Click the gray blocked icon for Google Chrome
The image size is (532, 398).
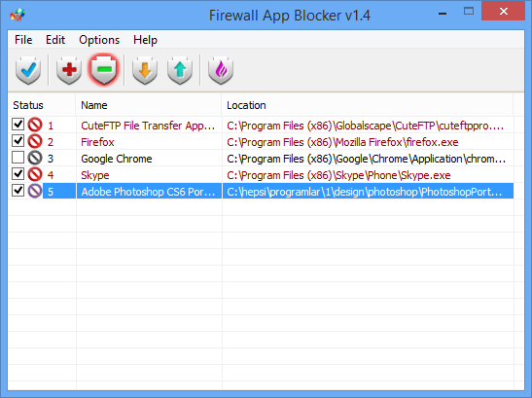pos(35,158)
